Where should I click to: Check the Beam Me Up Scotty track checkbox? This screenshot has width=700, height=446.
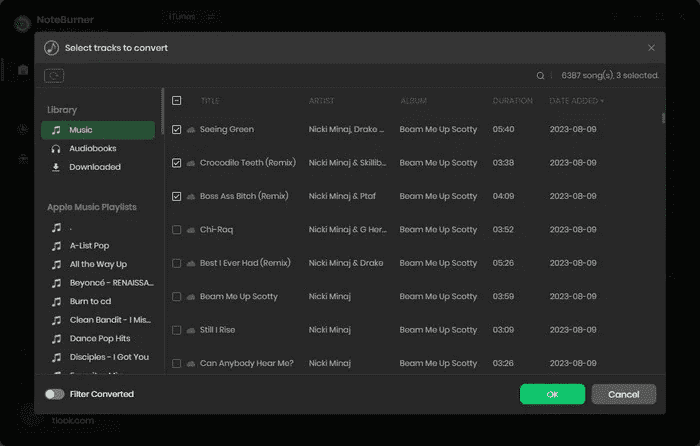pyautogui.click(x=177, y=297)
